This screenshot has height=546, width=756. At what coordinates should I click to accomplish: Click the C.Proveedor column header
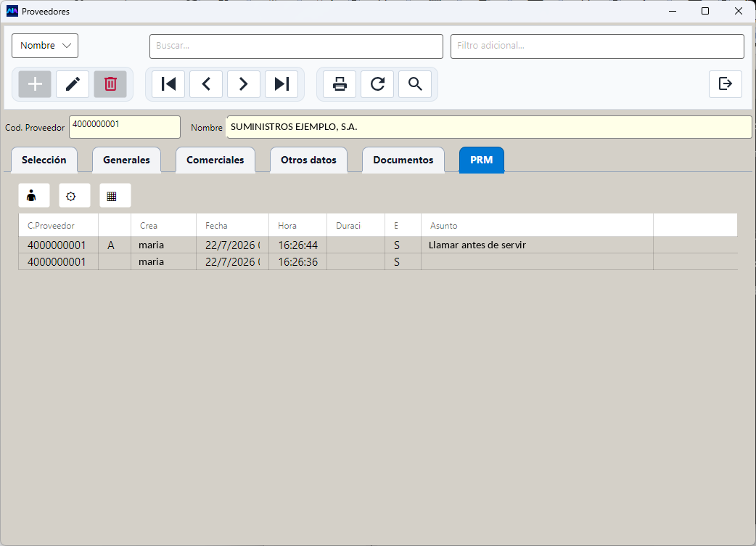[58, 225]
